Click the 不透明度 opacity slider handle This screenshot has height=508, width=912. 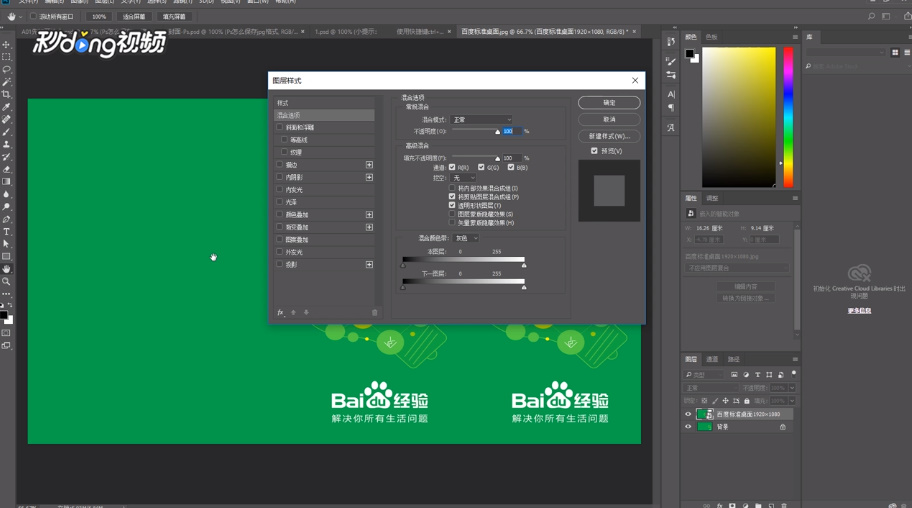[x=497, y=132]
